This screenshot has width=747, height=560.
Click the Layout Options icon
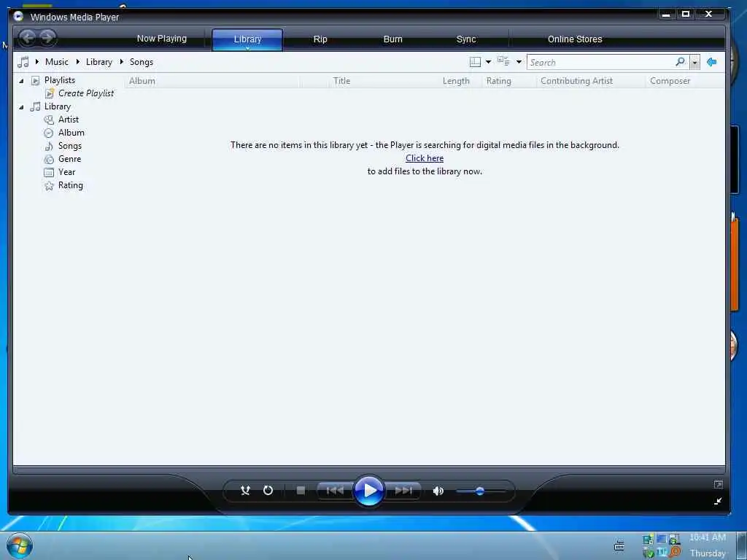coord(475,62)
